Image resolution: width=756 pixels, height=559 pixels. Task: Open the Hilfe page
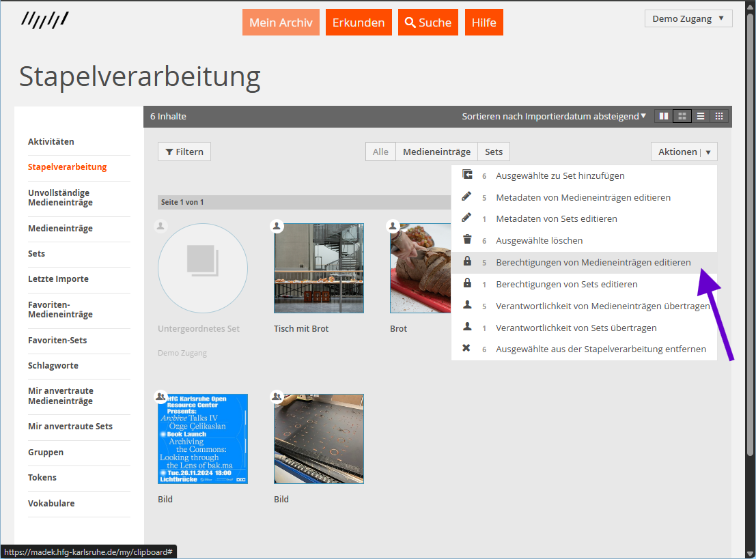click(484, 22)
